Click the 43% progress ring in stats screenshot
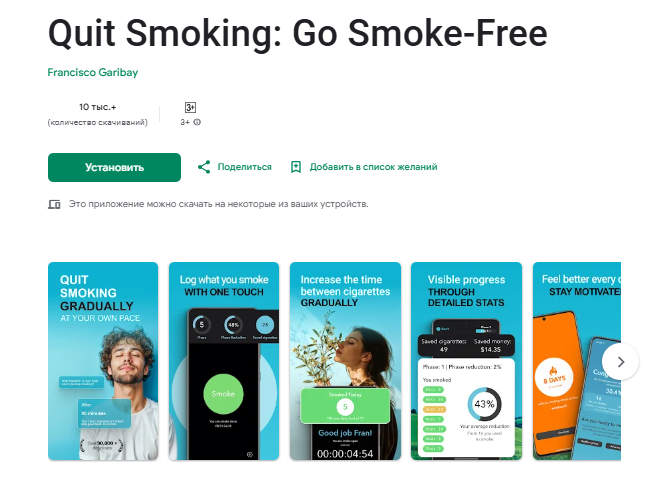The width and height of the screenshot is (650, 487). [x=484, y=404]
